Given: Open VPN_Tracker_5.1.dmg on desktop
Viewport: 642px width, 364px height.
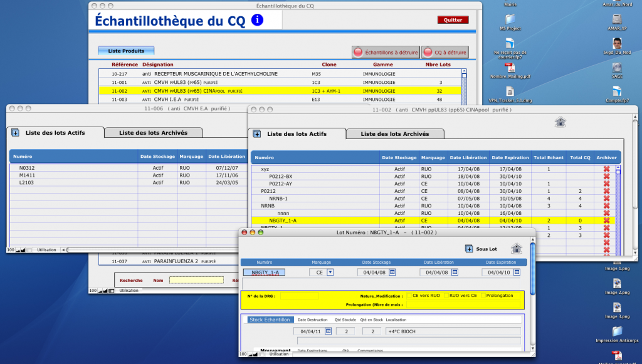Looking at the screenshot, I should click(510, 94).
